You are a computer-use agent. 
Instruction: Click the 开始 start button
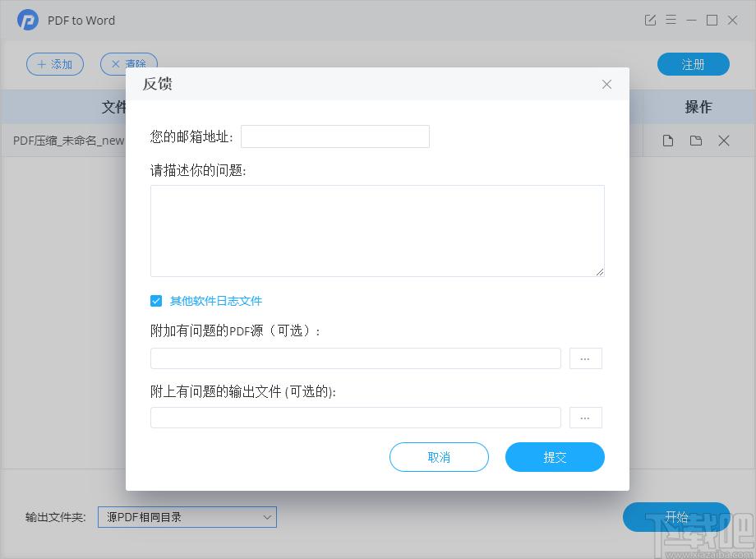(x=676, y=517)
